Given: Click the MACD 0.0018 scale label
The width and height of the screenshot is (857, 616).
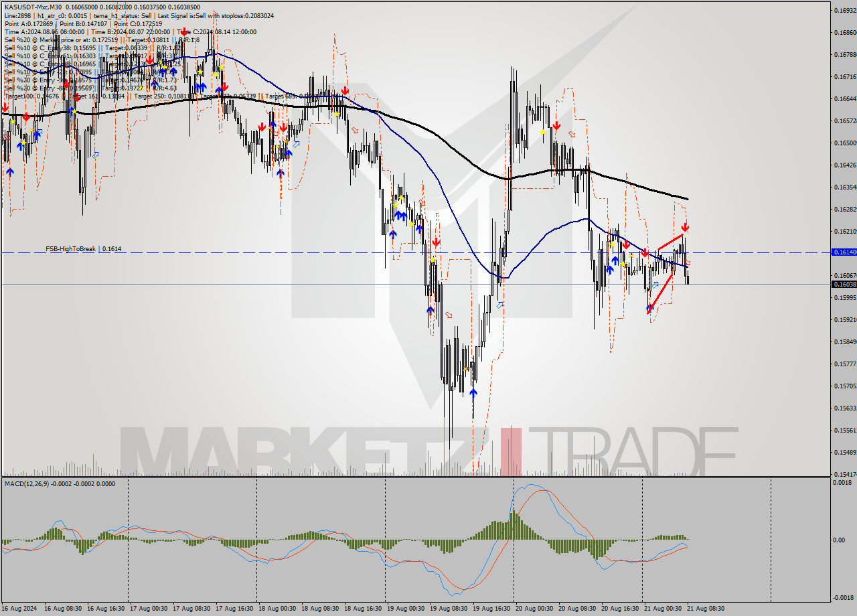Looking at the screenshot, I should coord(844,482).
